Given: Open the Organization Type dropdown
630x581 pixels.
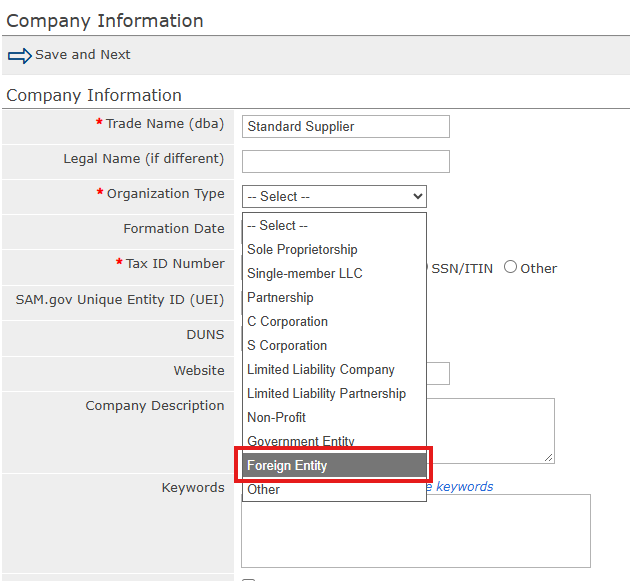Looking at the screenshot, I should click(x=334, y=196).
